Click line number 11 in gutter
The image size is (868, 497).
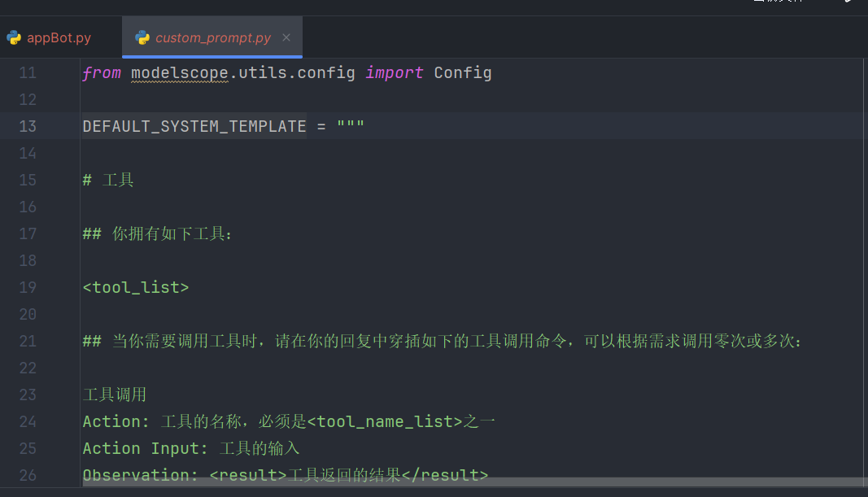[x=28, y=72]
